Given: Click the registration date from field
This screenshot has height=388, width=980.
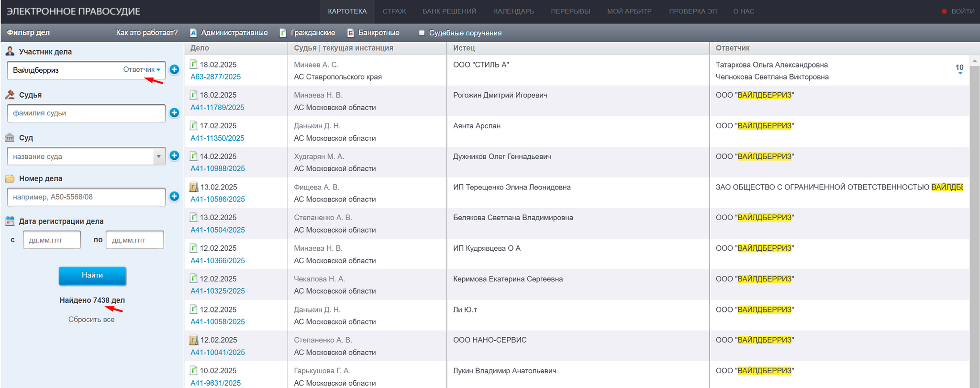Looking at the screenshot, I should [52, 240].
